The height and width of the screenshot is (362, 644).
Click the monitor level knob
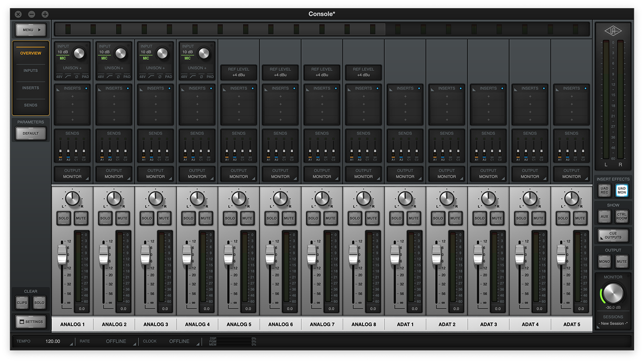[x=613, y=293]
